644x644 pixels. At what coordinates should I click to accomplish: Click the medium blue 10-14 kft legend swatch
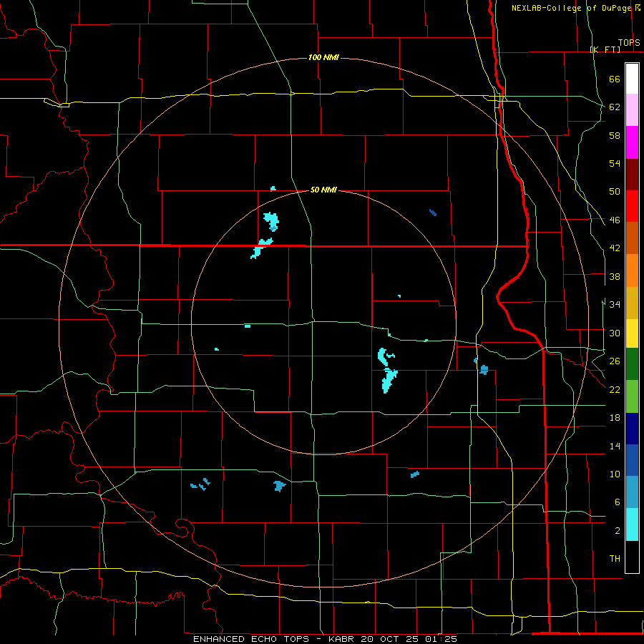(632, 460)
